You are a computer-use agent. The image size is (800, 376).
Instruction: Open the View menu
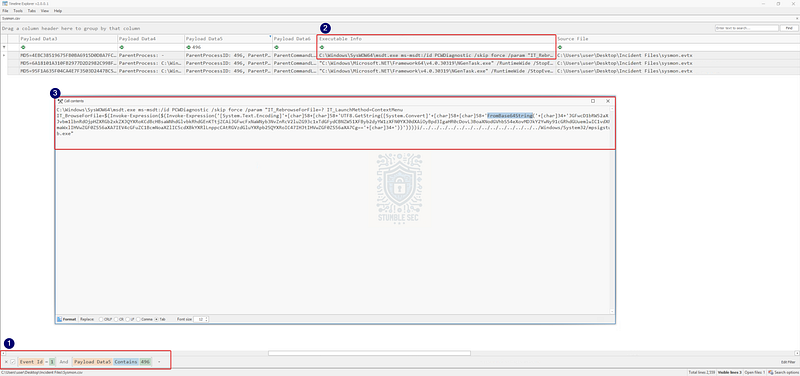point(45,11)
